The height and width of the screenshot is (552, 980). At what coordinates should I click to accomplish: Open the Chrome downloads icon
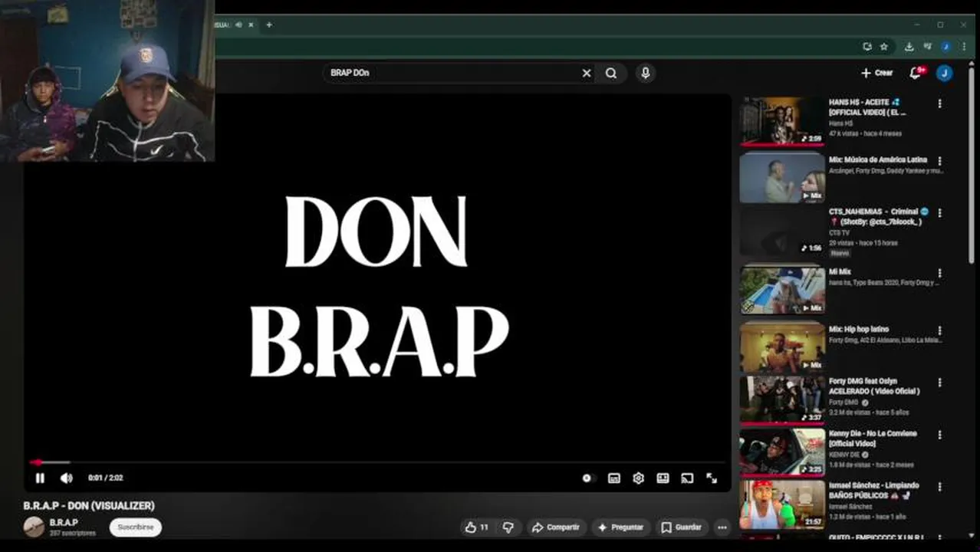click(909, 47)
